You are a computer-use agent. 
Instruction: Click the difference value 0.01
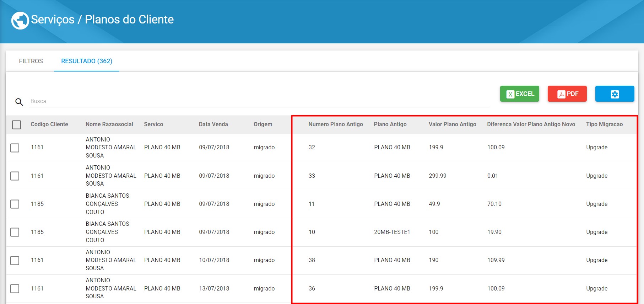[493, 176]
